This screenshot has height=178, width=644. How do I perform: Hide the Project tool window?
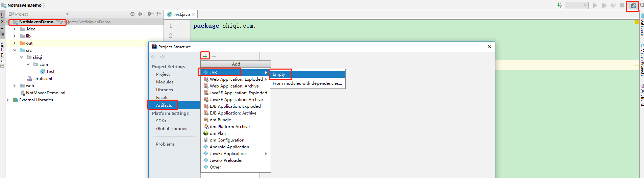[x=159, y=14]
